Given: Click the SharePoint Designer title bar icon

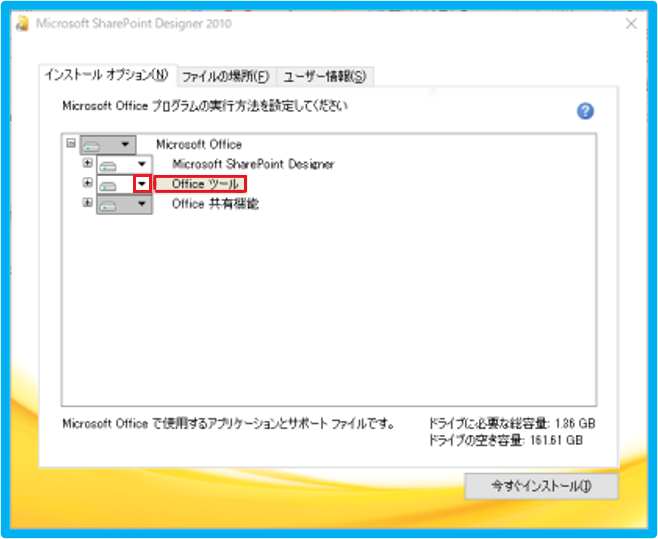Looking at the screenshot, I should click(22, 23).
